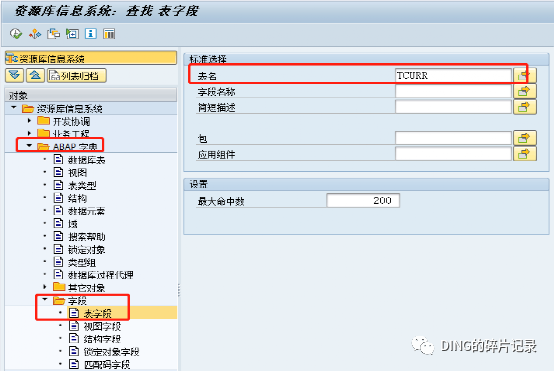This screenshot has width=554, height=371.
Task: Click the 包 input field
Action: click(x=453, y=138)
